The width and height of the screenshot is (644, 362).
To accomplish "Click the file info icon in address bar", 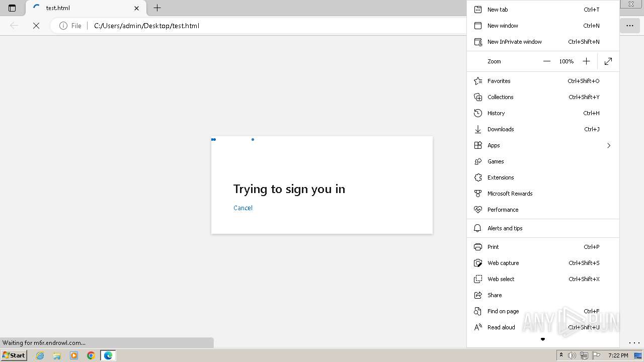I will [x=63, y=26].
